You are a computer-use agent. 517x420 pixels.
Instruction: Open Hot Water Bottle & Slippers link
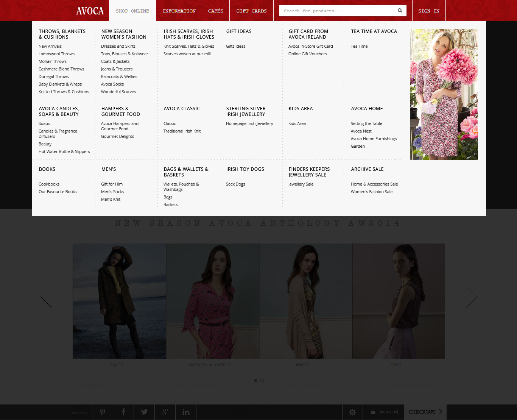(x=64, y=151)
